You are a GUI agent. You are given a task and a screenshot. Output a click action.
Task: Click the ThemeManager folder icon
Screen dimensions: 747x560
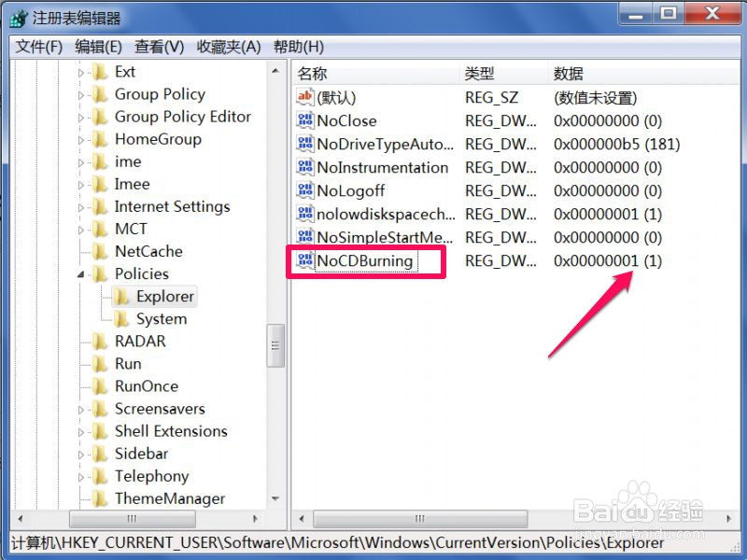click(100, 498)
